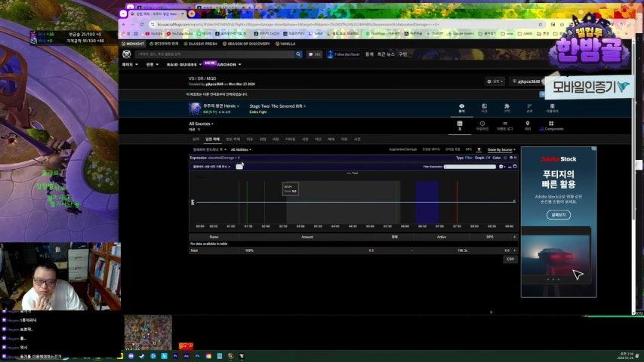Image resolution: width=644 pixels, height=362 pixels.
Task: Expand the Done By Source dropdown
Action: pos(501,149)
